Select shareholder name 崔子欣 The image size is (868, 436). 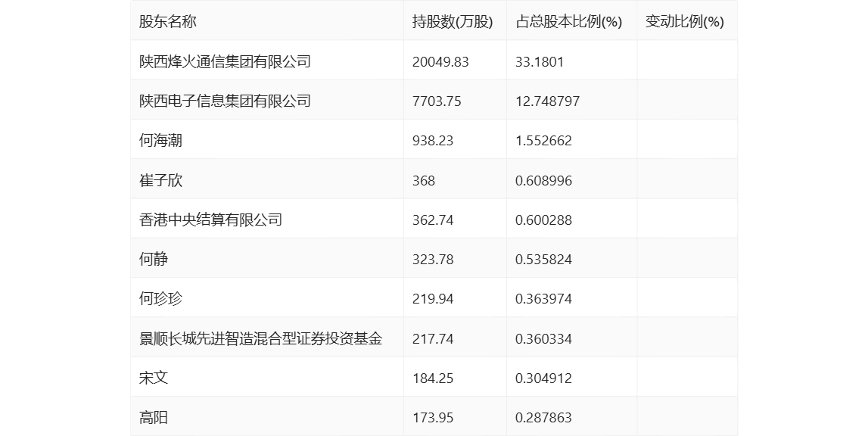[160, 180]
